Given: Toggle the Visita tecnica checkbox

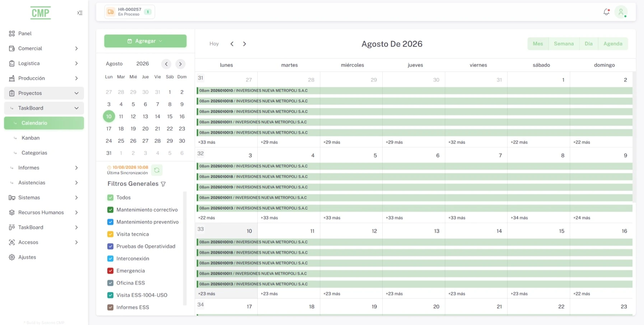Looking at the screenshot, I should click(111, 234).
